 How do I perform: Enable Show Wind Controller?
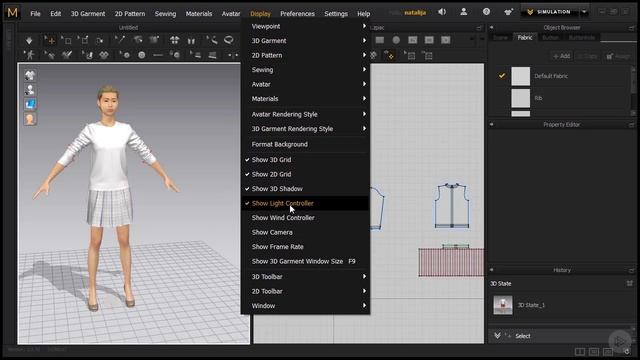pyautogui.click(x=306, y=218)
